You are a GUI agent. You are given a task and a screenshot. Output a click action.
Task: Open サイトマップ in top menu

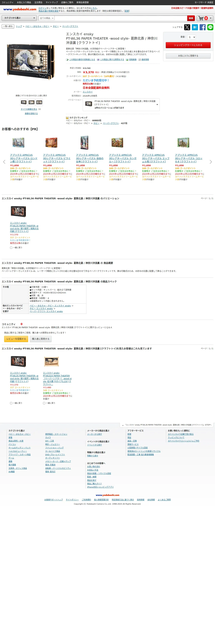click(52, 3)
